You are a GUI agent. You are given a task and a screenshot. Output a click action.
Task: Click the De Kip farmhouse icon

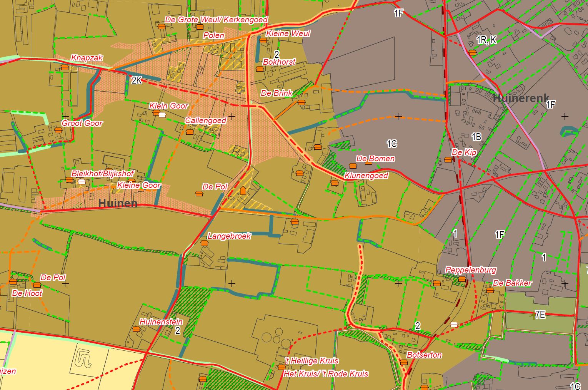pos(448,160)
